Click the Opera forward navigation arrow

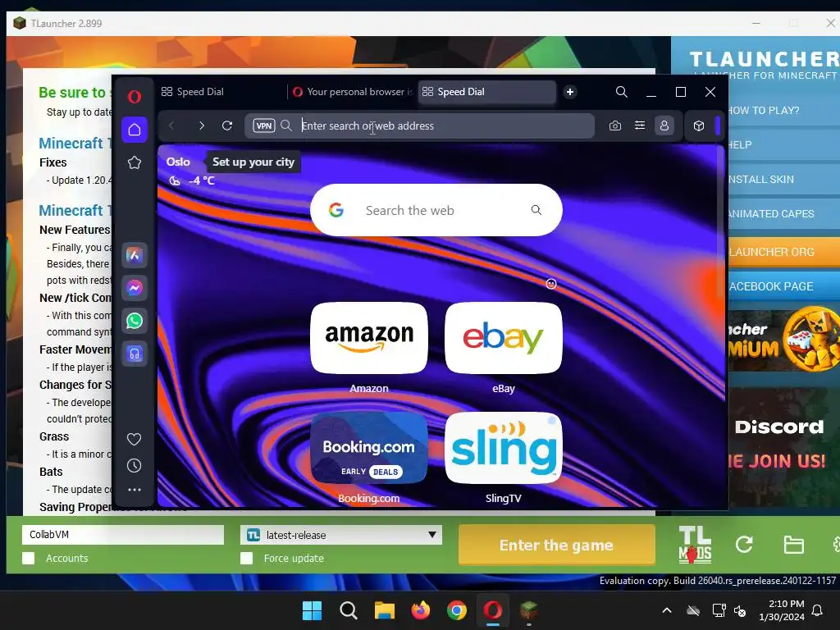[x=202, y=126]
